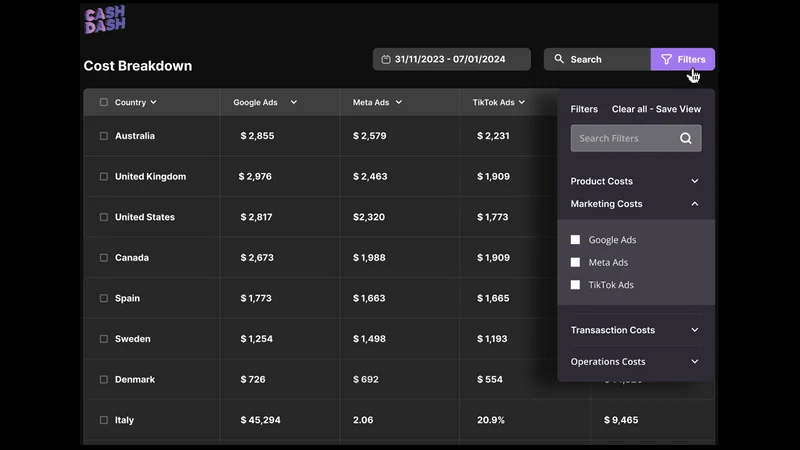Open the Filters button
Viewport: 800px width, 450px height.
point(683,59)
